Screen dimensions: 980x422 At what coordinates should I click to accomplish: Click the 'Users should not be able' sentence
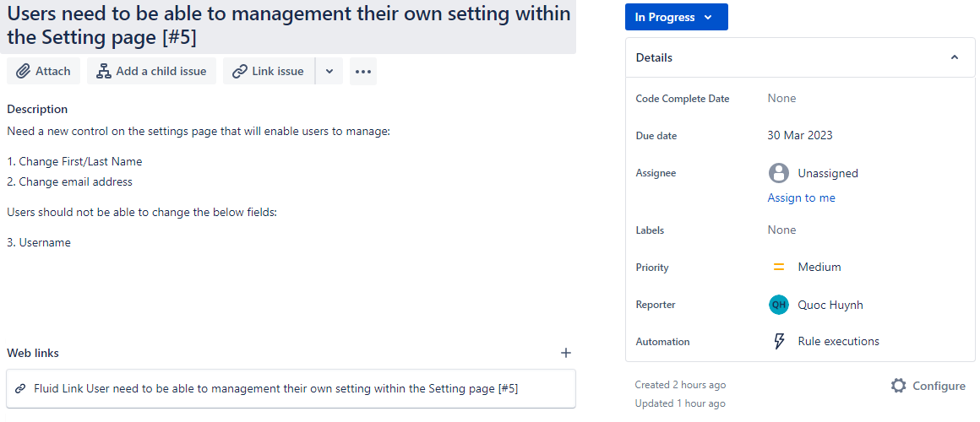(142, 212)
